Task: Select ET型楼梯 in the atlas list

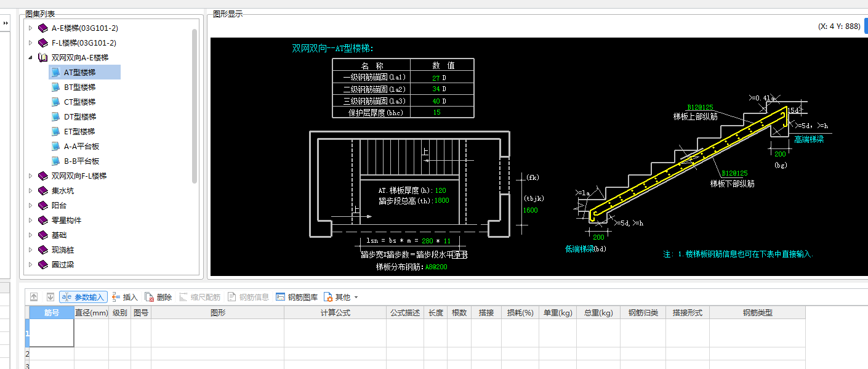Action: pos(79,132)
